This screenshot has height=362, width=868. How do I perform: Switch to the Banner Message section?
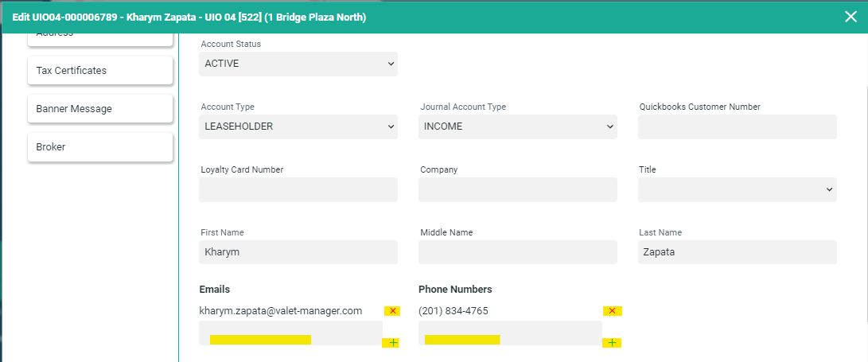(100, 109)
